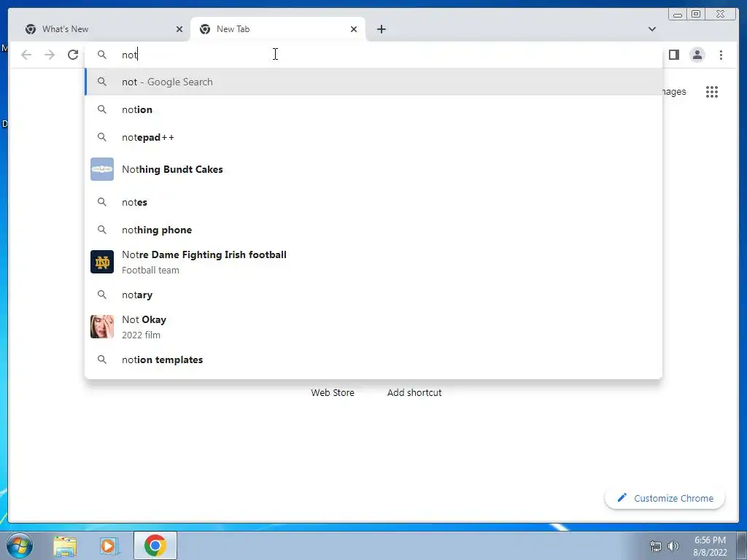Open the Windows Start menu

(x=20, y=545)
